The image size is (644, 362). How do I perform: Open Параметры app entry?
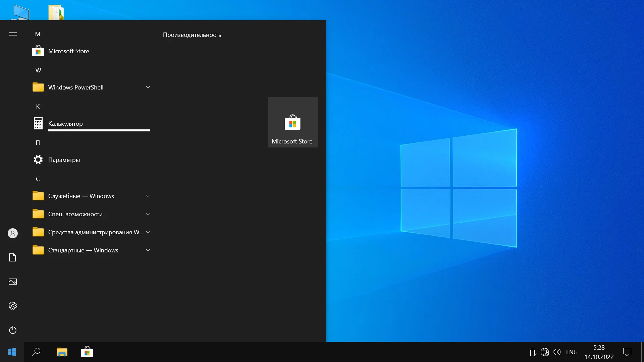64,160
